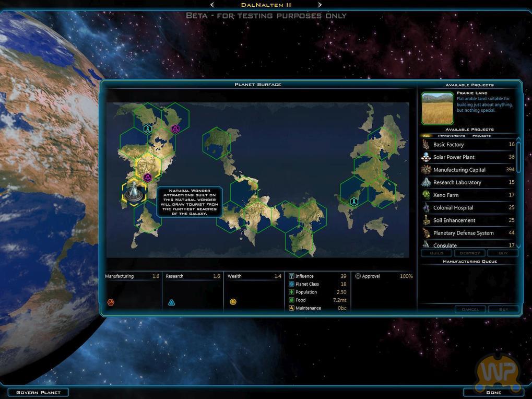The width and height of the screenshot is (532, 399).
Task: Click the Prairie Land thumbnail image
Action: point(438,108)
